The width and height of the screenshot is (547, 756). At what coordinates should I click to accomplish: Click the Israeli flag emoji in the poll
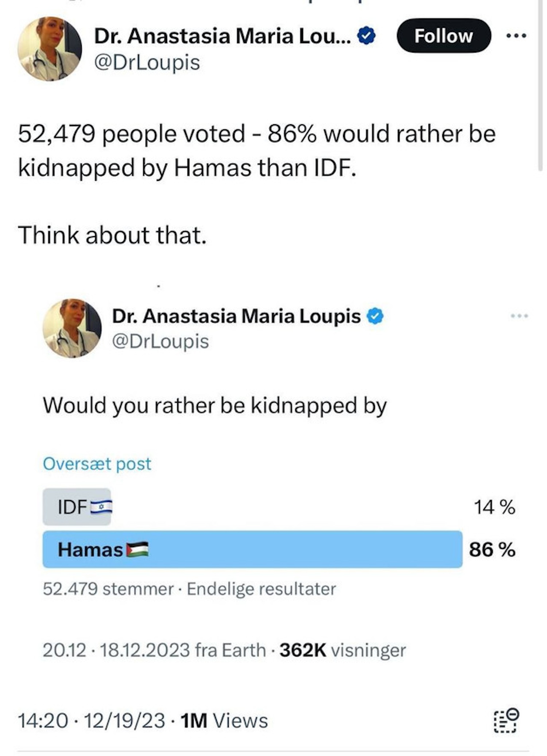pyautogui.click(x=101, y=507)
